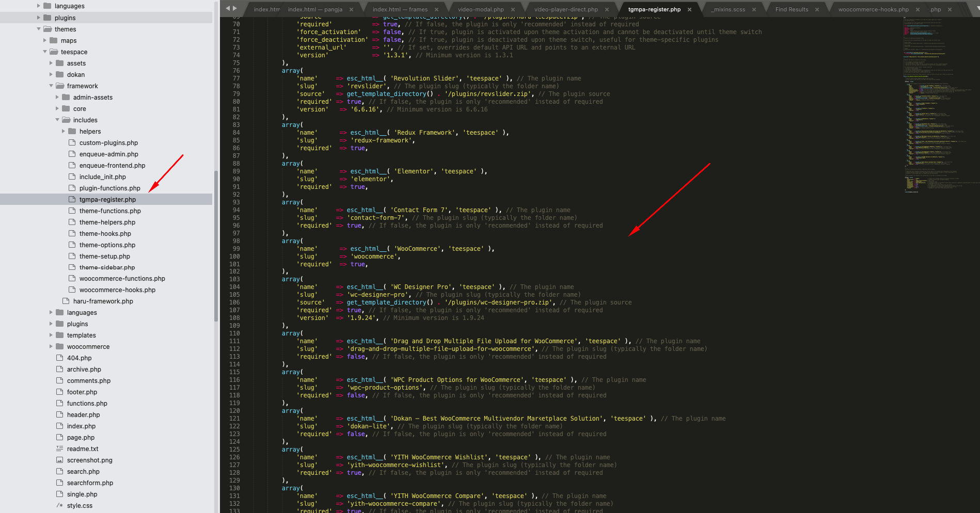The height and width of the screenshot is (513, 980).
Task: Switch to the video-modal.php tab
Action: [x=481, y=9]
